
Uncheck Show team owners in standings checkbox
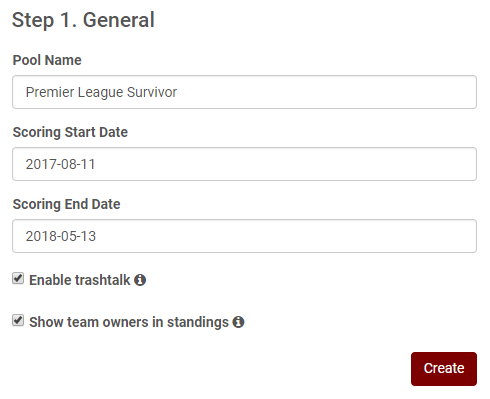(18, 320)
